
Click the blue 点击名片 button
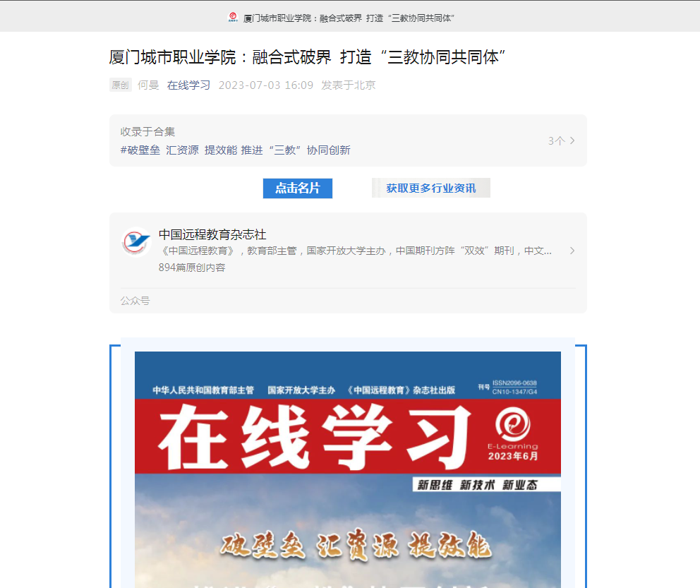(297, 188)
